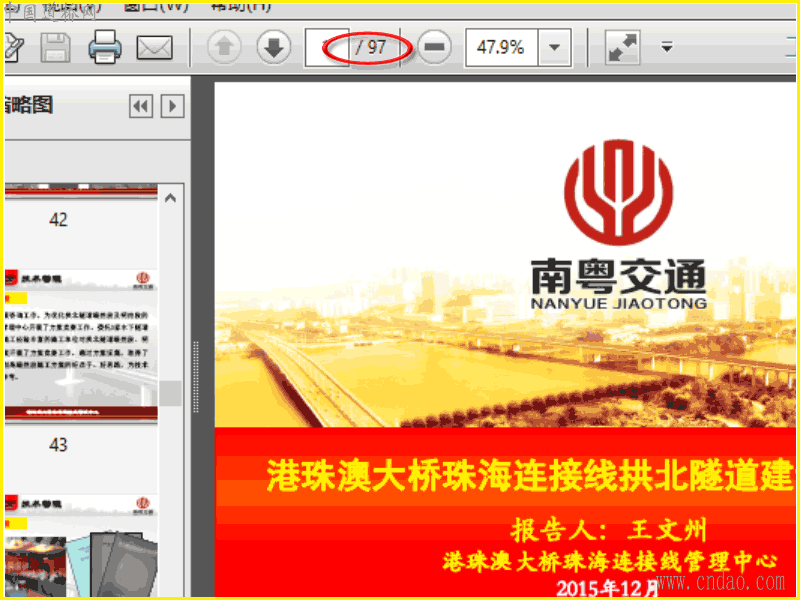Open the Window (W) menu
800x600 pixels.
156,7
